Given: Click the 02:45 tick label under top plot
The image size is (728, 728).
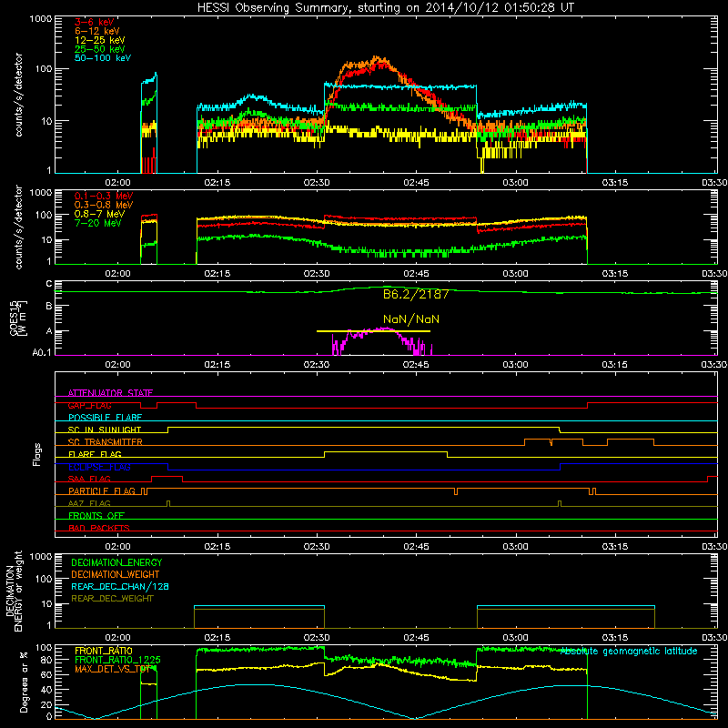Looking at the screenshot, I should (x=416, y=183).
